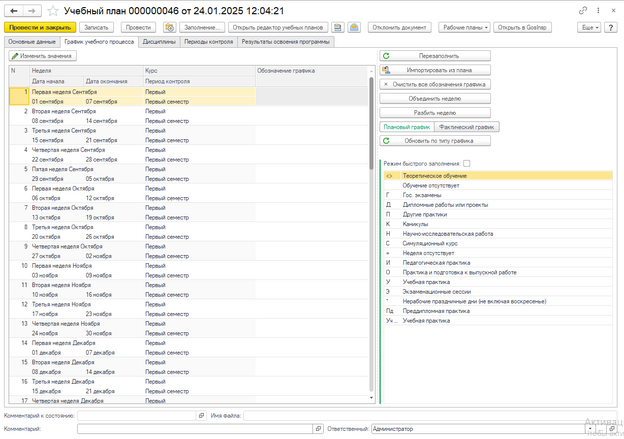The height and width of the screenshot is (439, 624).
Task: Switch to the Дисциплины tab
Action: [158, 42]
